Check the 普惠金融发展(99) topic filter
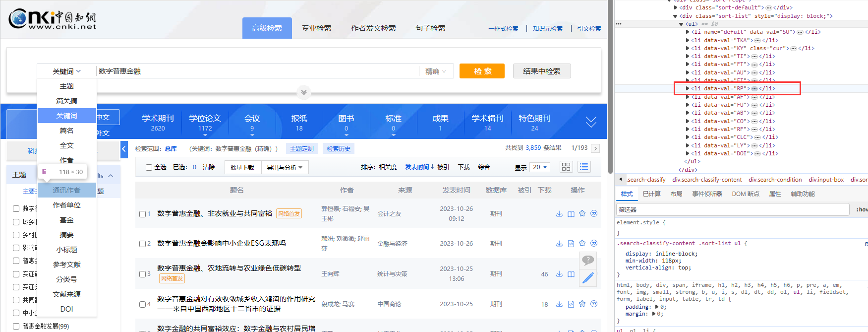868x332 pixels. pyautogui.click(x=16, y=326)
